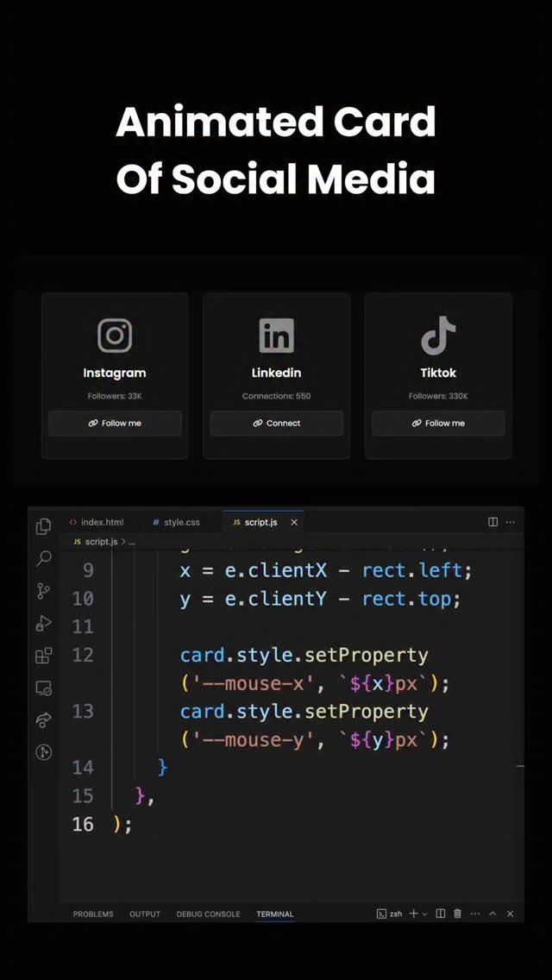Click the LinkedIn logo on card
Image resolution: width=552 pixels, height=980 pixels.
[x=276, y=336]
